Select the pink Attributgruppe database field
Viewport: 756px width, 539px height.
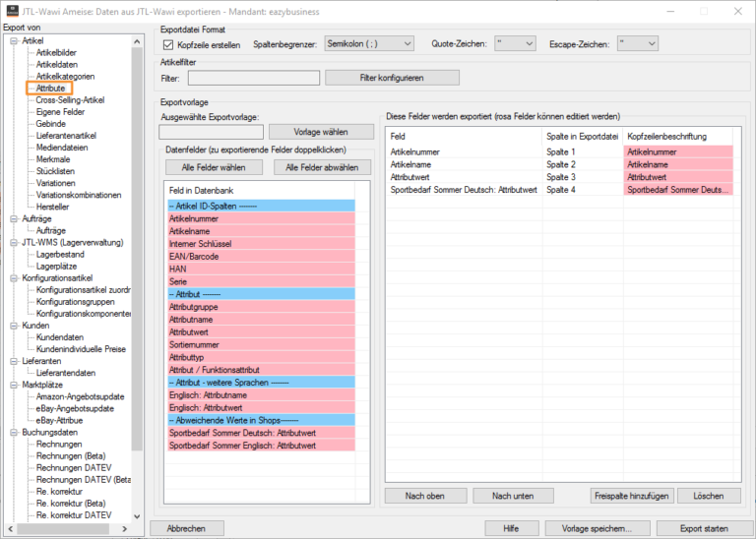tap(194, 307)
